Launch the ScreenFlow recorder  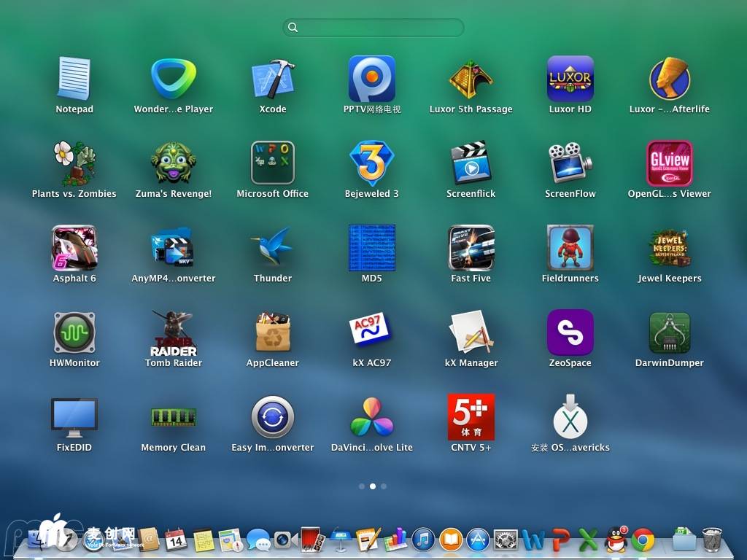click(570, 164)
